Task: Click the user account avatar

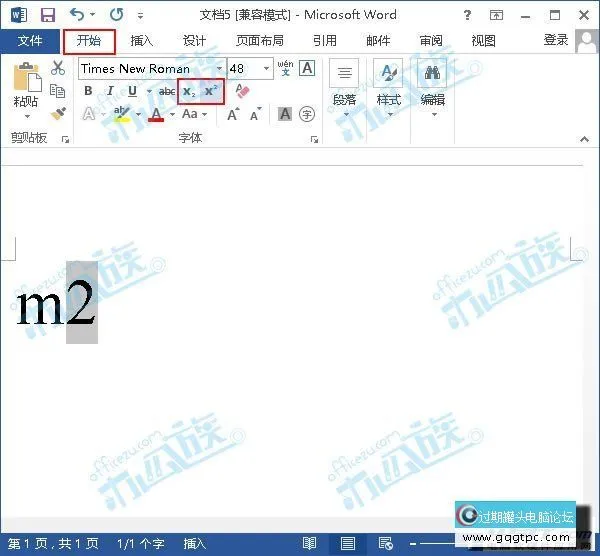Action: click(587, 41)
